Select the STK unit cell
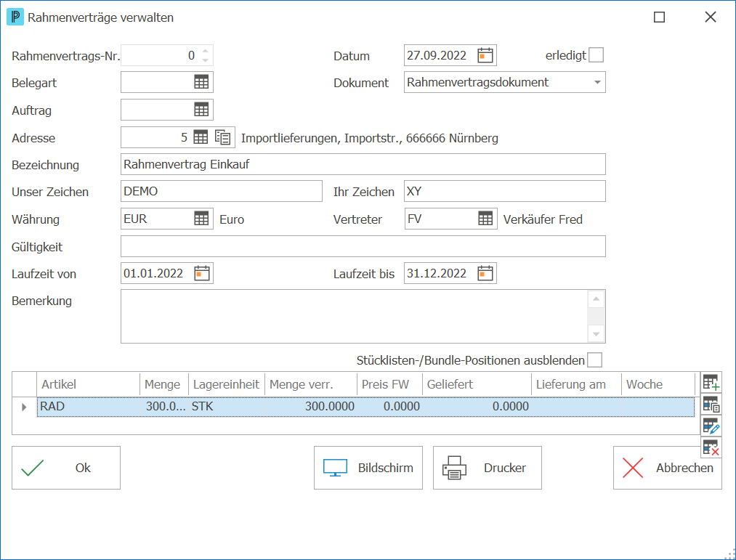 point(227,407)
